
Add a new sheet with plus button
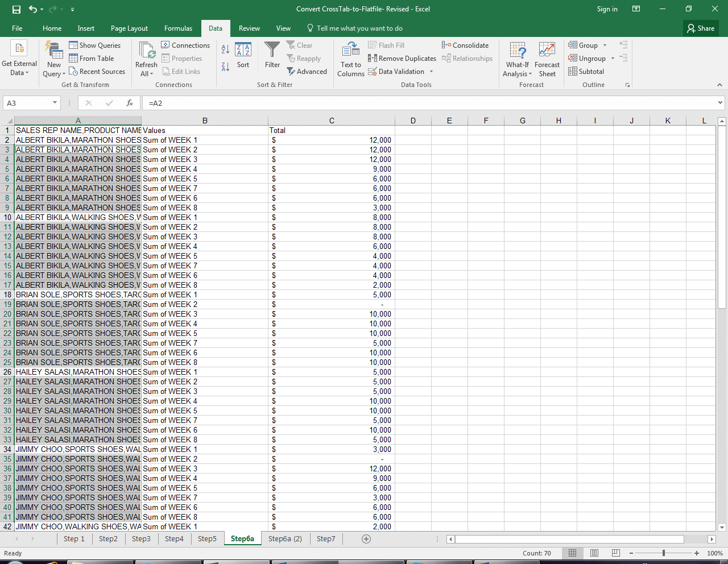click(x=366, y=539)
